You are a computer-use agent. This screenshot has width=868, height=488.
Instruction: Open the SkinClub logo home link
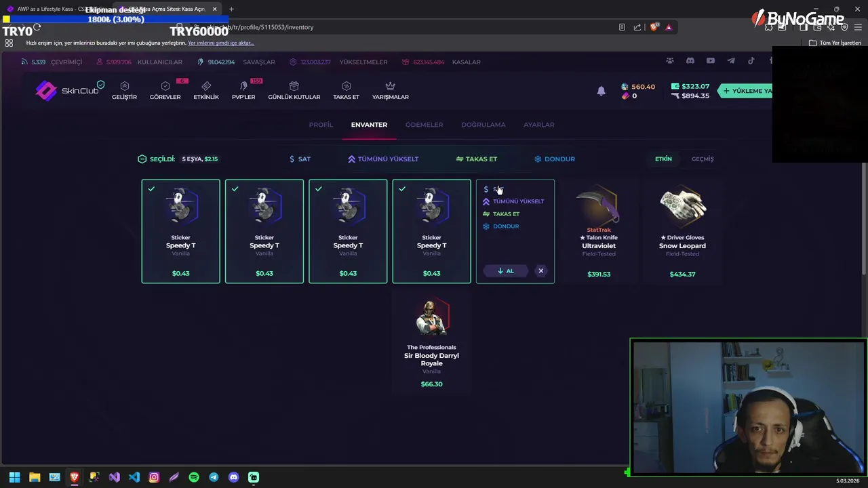[70, 89]
